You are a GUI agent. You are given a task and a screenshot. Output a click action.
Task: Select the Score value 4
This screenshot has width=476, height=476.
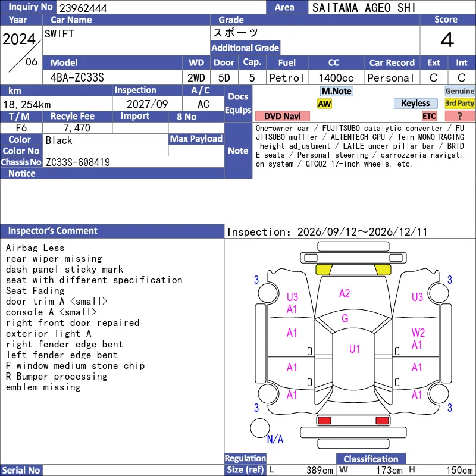(447, 40)
